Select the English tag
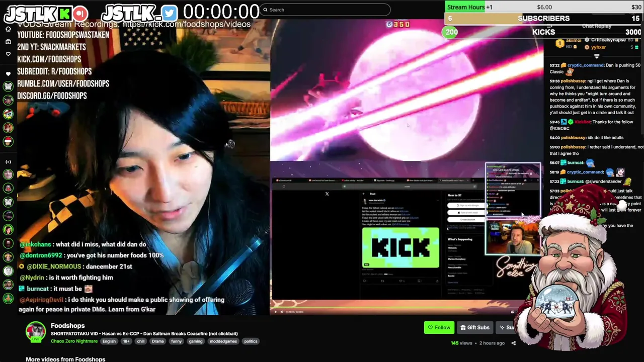 coord(109,341)
